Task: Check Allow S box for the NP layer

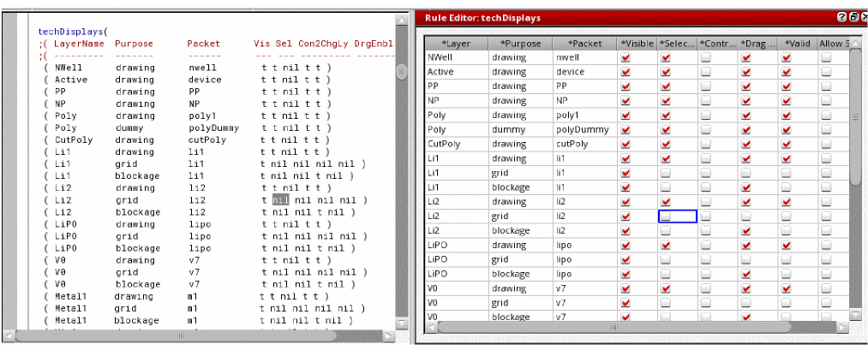Action: [826, 101]
